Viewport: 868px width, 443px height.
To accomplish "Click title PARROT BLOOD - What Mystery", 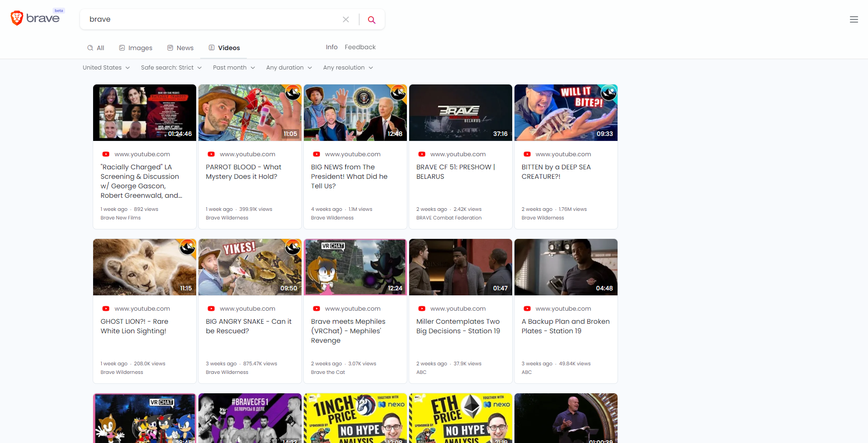I will pos(243,172).
